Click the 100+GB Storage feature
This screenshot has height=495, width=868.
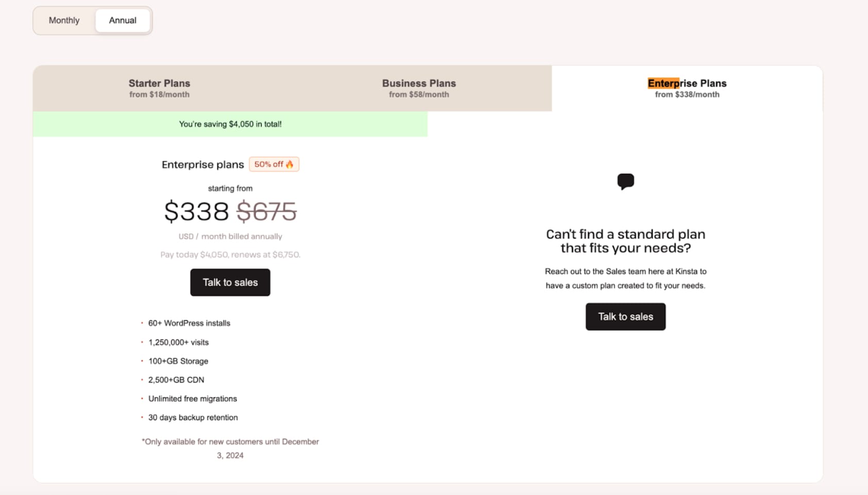pyautogui.click(x=178, y=361)
